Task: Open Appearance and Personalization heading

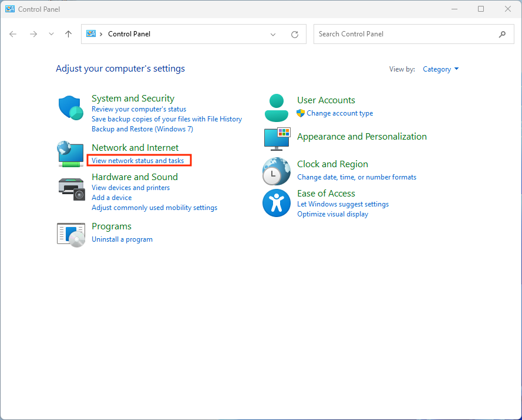Action: point(362,137)
